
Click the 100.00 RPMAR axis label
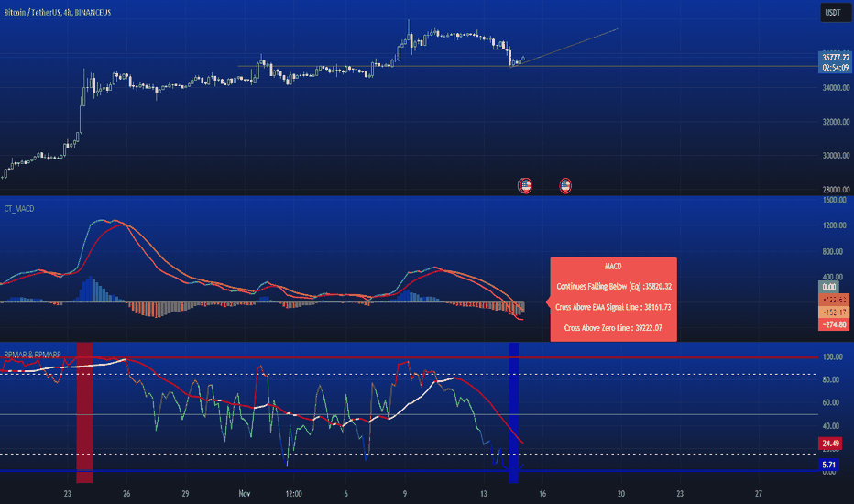pyautogui.click(x=833, y=356)
